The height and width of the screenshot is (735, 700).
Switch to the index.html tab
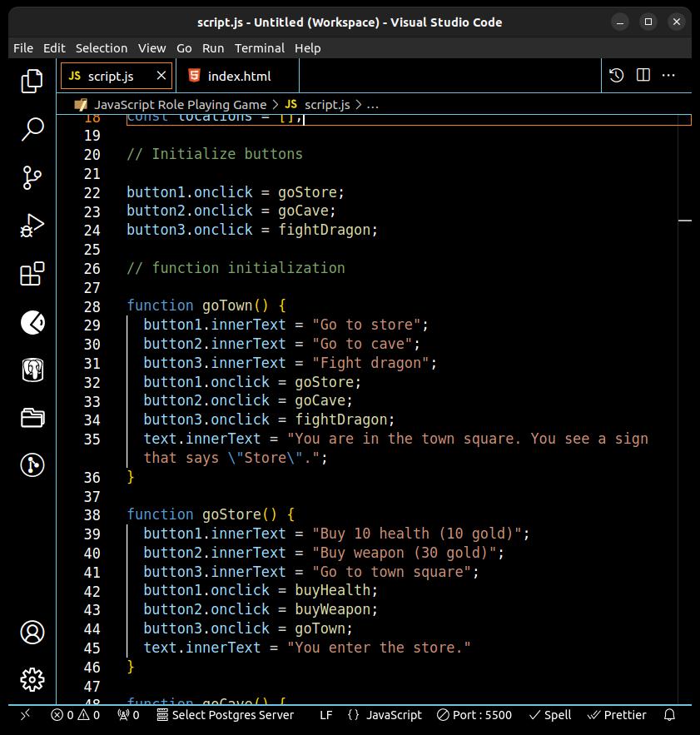(x=237, y=76)
